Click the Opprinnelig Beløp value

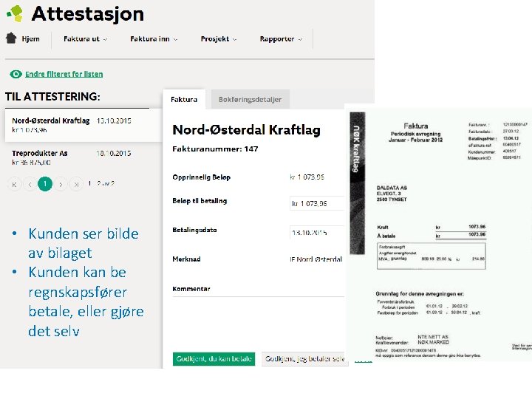[x=307, y=177]
